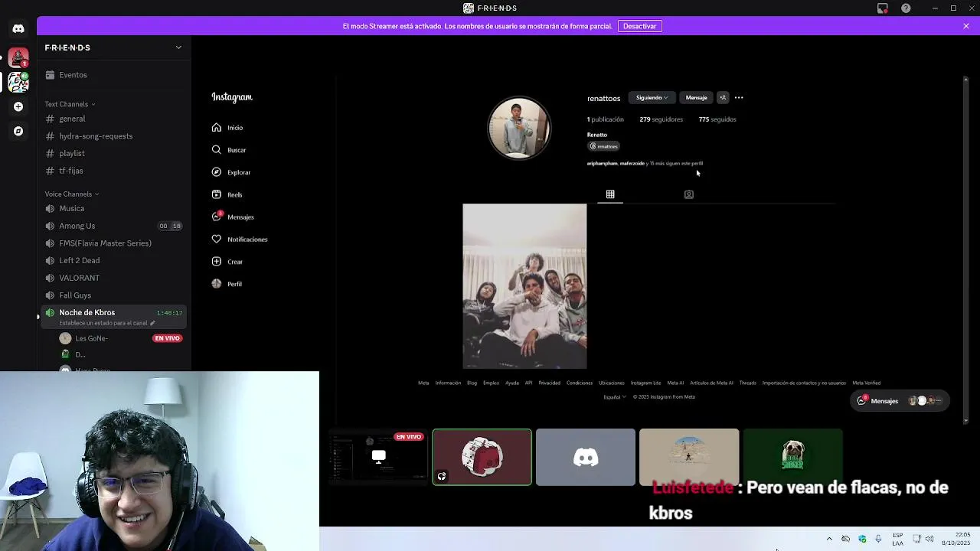Select the Discord logo participant tile
The width and height of the screenshot is (980, 551).
586,457
